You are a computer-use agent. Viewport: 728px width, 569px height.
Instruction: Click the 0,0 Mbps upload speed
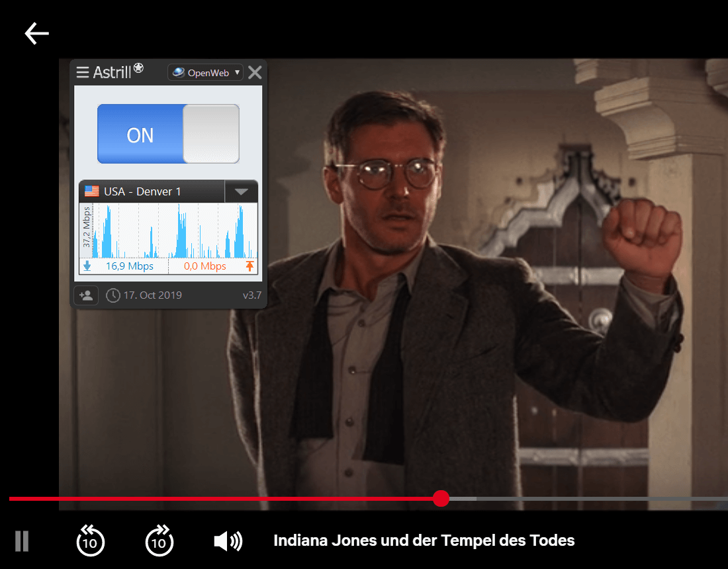click(x=205, y=266)
